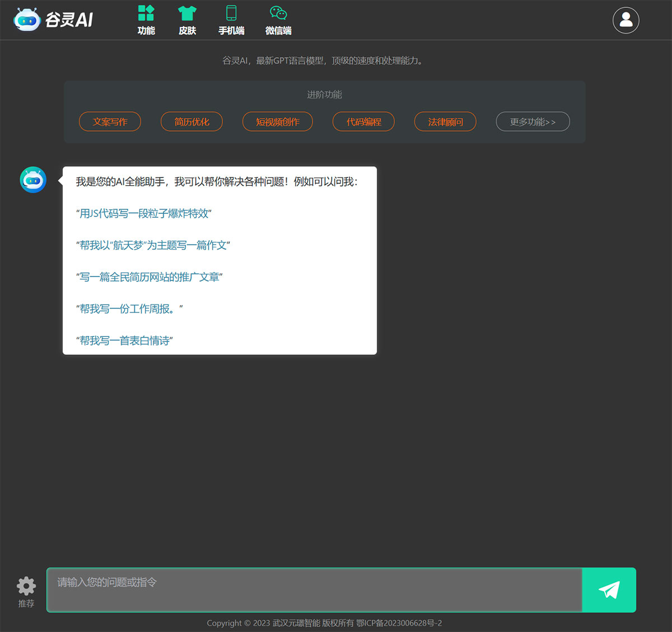The image size is (672, 632).
Task: Click the JS particle explosion effect suggestion
Action: 143,213
